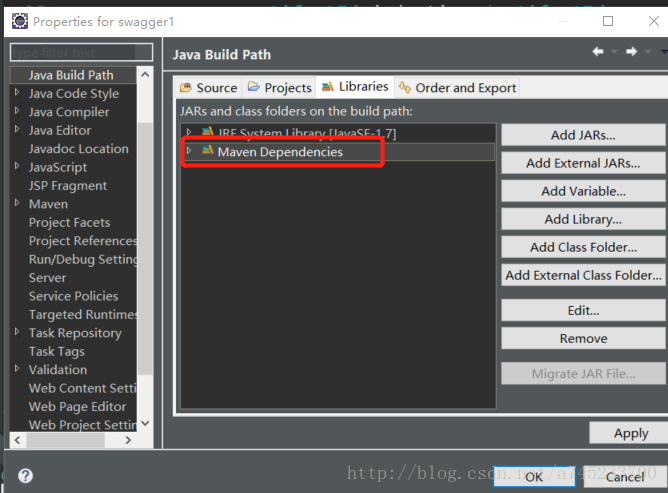
Task: Click the Order and Export tab icon
Action: (405, 87)
